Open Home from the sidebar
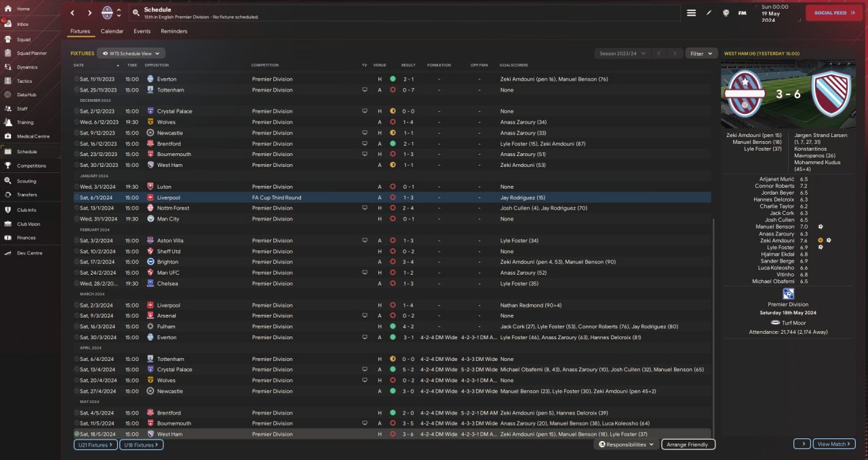The width and height of the screenshot is (868, 460). click(x=30, y=9)
